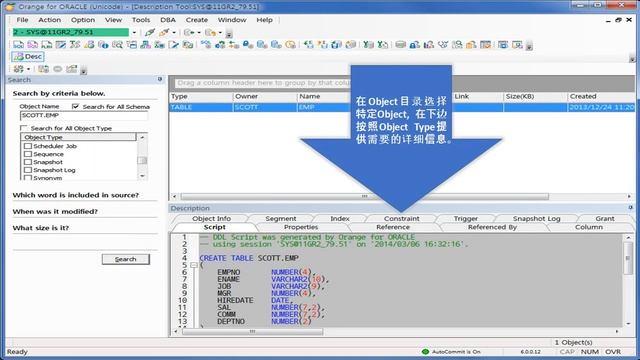Screen dimensions: 640x360
Task: Open the main toolbar overflow arrow
Action: coord(529,46)
